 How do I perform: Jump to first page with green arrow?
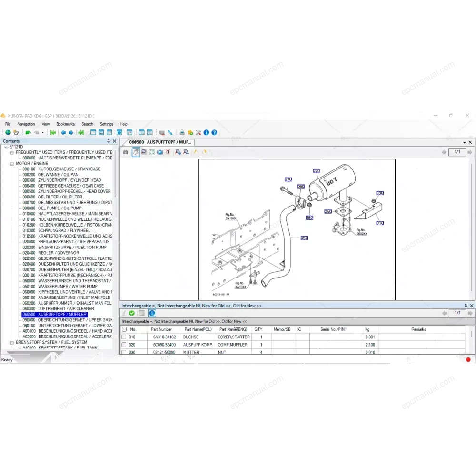coord(53,133)
